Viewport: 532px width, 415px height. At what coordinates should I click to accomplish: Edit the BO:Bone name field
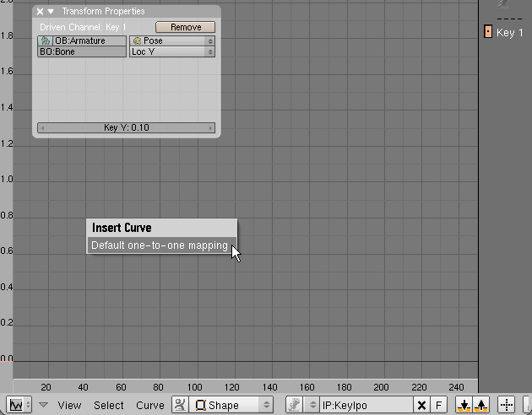click(82, 51)
